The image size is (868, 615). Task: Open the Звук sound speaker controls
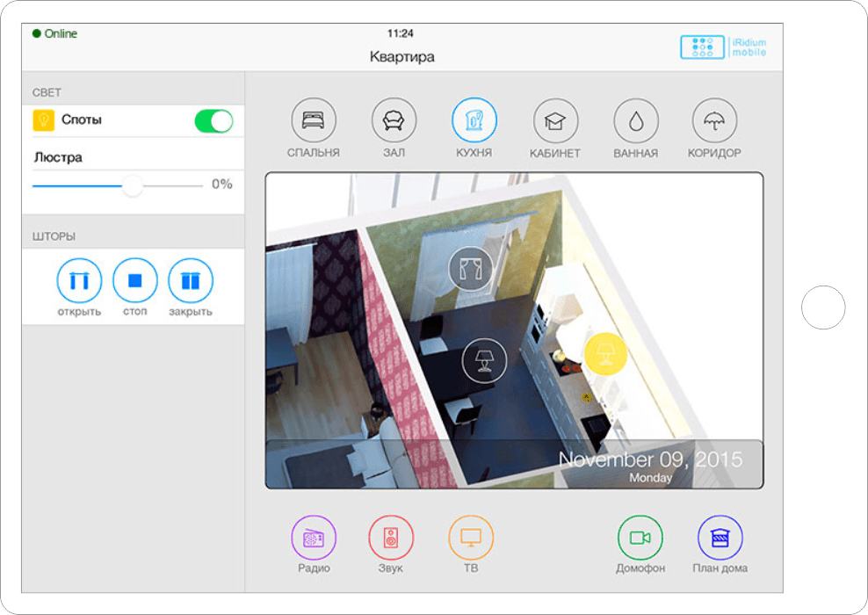[391, 539]
